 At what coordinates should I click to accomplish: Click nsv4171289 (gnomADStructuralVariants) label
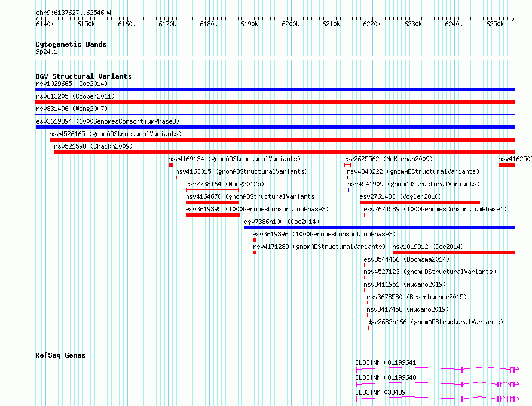tap(319, 247)
